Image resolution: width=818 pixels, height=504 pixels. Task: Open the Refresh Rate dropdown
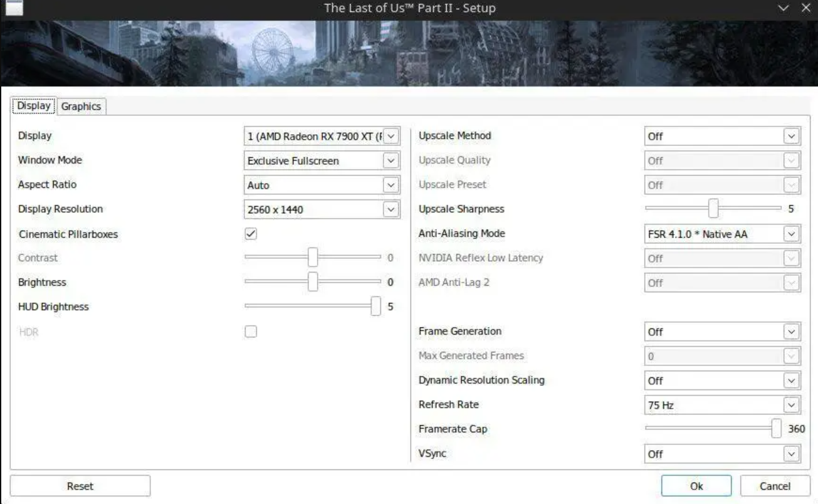[x=722, y=405]
